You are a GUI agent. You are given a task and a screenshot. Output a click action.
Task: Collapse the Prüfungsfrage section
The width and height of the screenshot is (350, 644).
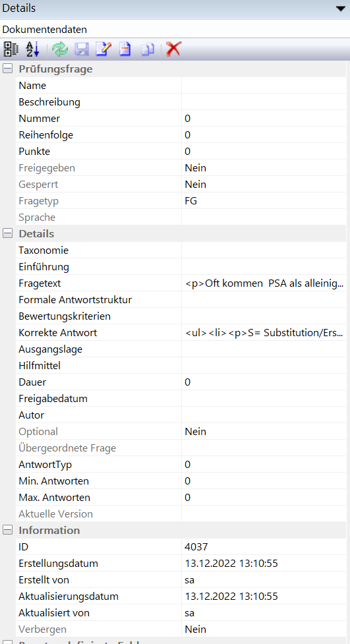coord(7,69)
